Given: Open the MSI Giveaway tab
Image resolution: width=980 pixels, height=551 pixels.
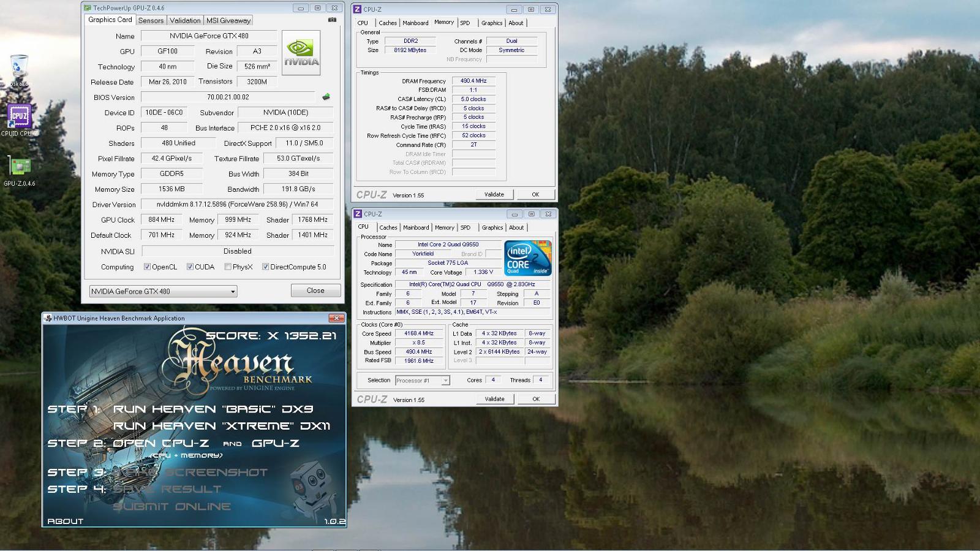Looking at the screenshot, I should coord(228,20).
